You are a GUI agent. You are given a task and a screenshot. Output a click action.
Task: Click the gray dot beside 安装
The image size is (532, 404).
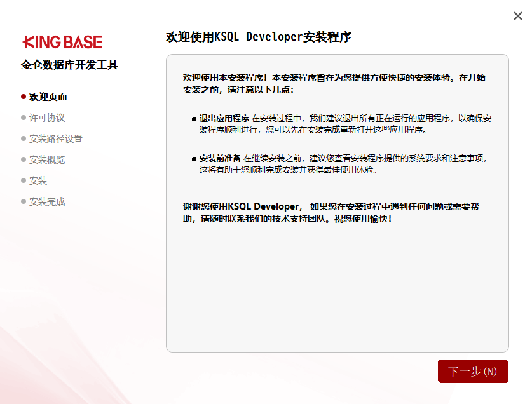(24, 180)
